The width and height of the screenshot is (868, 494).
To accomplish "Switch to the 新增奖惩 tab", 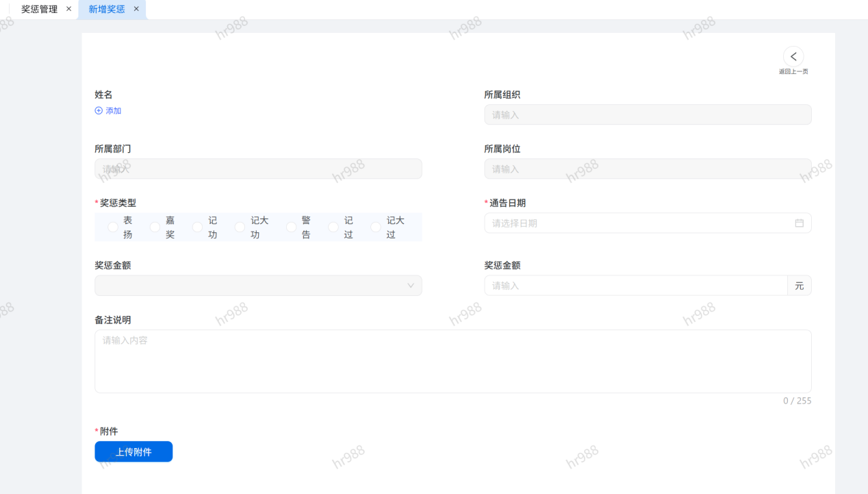I will click(x=107, y=10).
